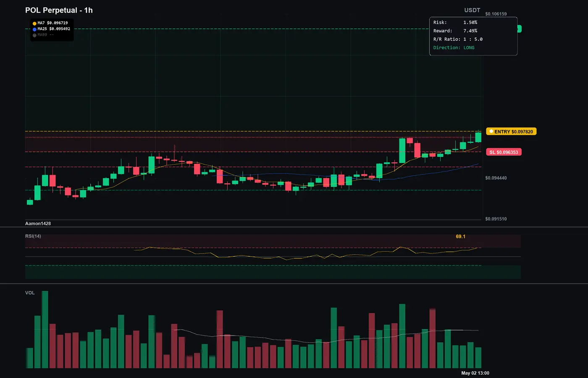Click the R/R Ratio value "1 : 5.0"
588x378 pixels.
coord(473,39)
